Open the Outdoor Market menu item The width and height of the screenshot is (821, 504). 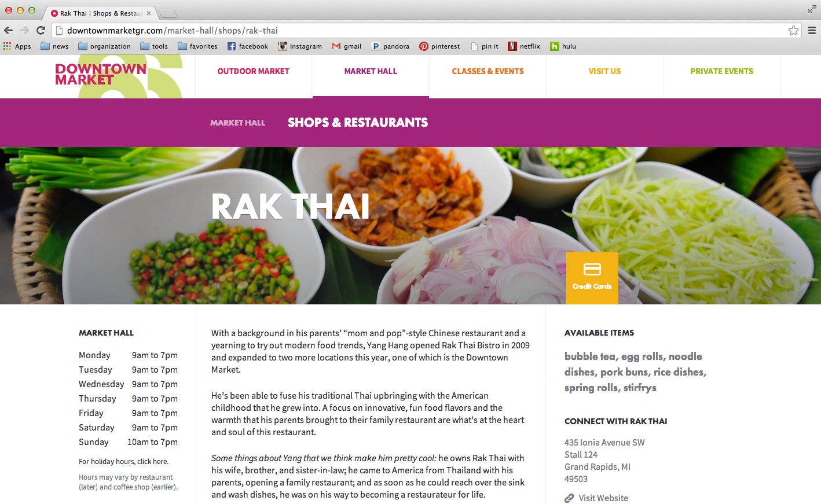point(253,71)
